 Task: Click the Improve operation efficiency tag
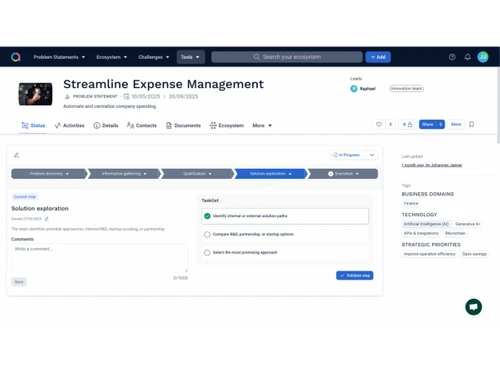pyautogui.click(x=429, y=254)
